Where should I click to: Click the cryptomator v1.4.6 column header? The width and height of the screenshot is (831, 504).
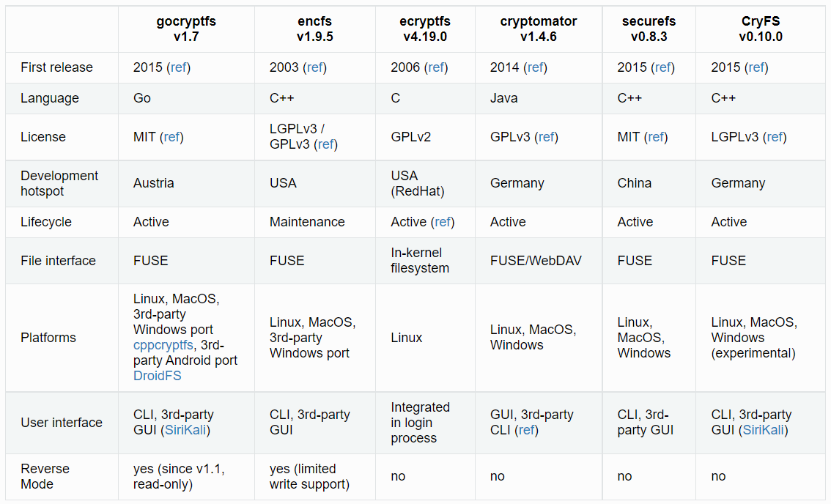[x=539, y=29]
